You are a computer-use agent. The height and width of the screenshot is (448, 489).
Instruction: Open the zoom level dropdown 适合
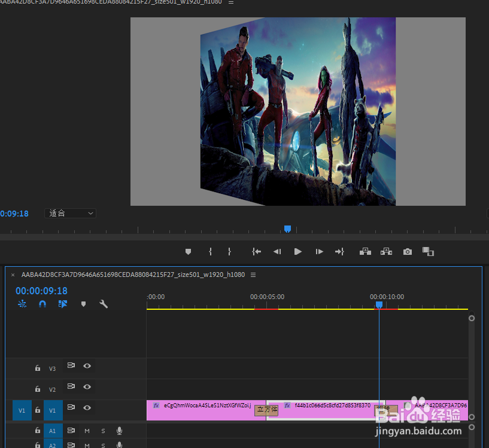click(x=71, y=214)
